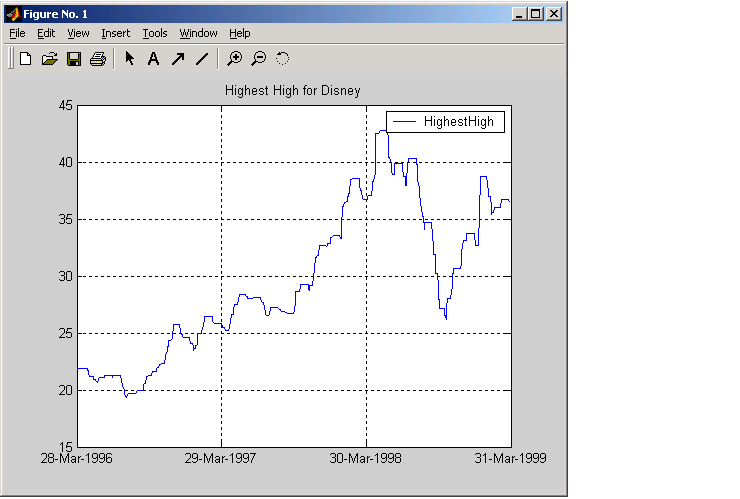This screenshot has width=740, height=499.
Task: Open the Tools menu
Action: (x=155, y=33)
